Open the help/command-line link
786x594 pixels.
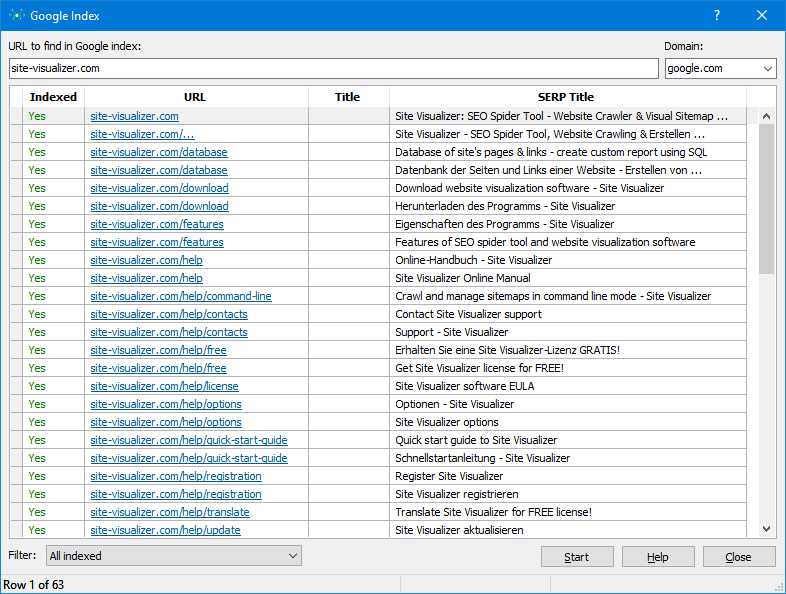181,296
